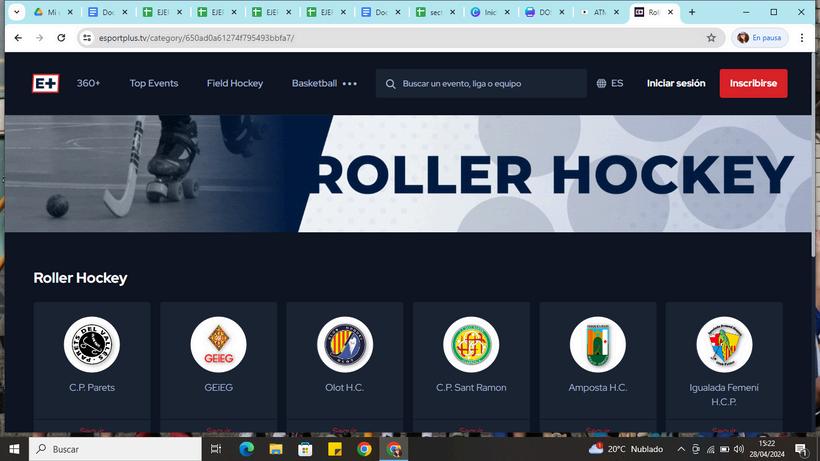Click the Olot H.C. team name

tap(345, 387)
